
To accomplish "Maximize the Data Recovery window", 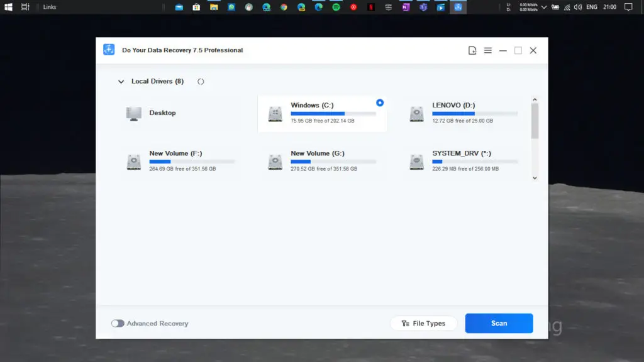I will click(518, 50).
